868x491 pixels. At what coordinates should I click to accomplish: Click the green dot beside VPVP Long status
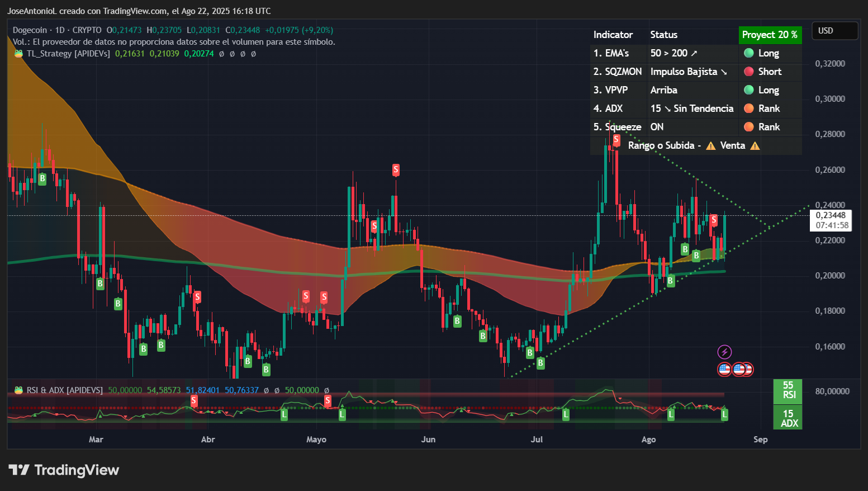point(750,90)
